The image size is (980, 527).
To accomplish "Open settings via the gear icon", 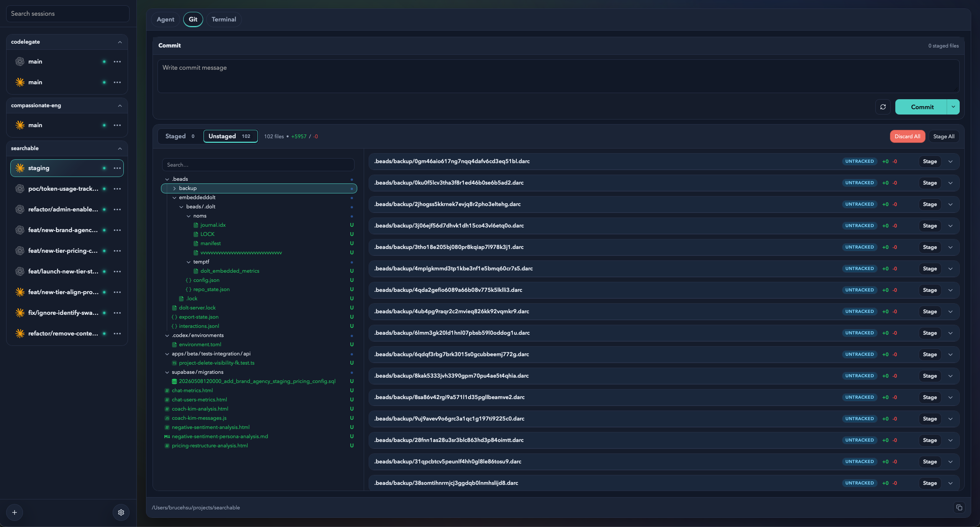I will click(x=121, y=512).
